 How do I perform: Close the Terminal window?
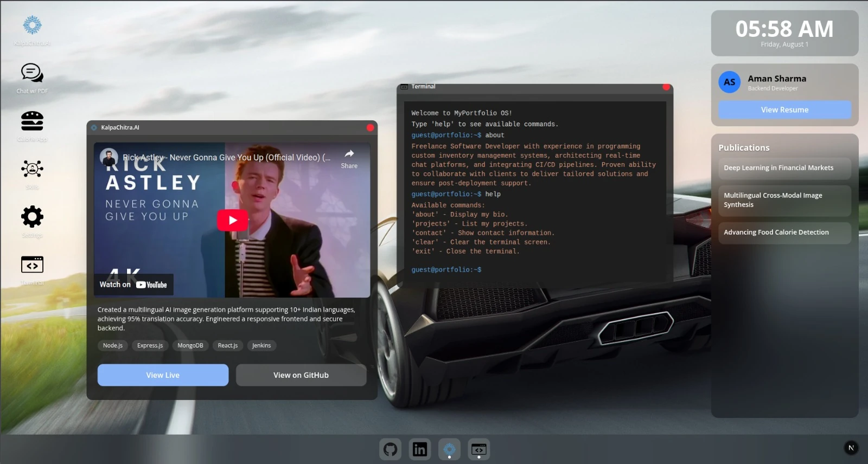[666, 87]
